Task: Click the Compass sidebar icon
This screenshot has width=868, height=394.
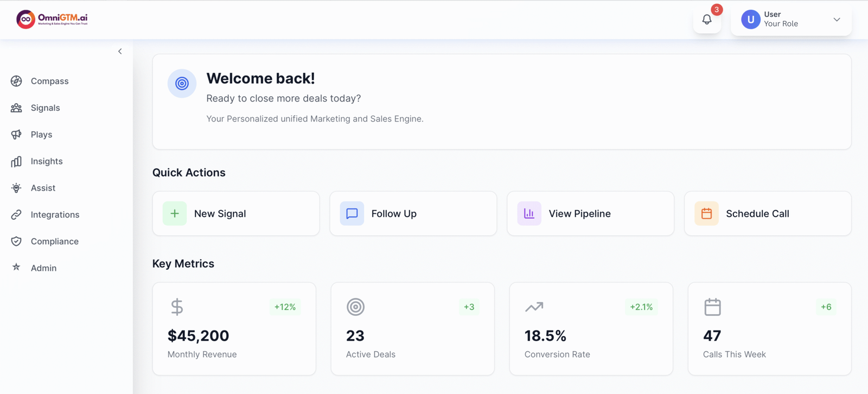Action: [x=16, y=81]
